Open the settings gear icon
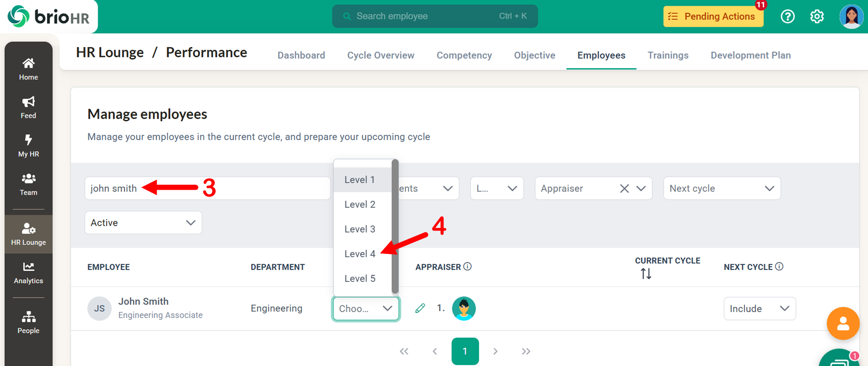 tap(817, 16)
